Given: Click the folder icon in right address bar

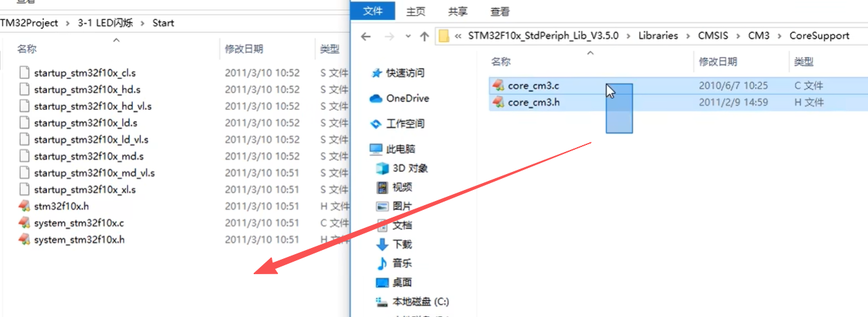Looking at the screenshot, I should pos(444,36).
